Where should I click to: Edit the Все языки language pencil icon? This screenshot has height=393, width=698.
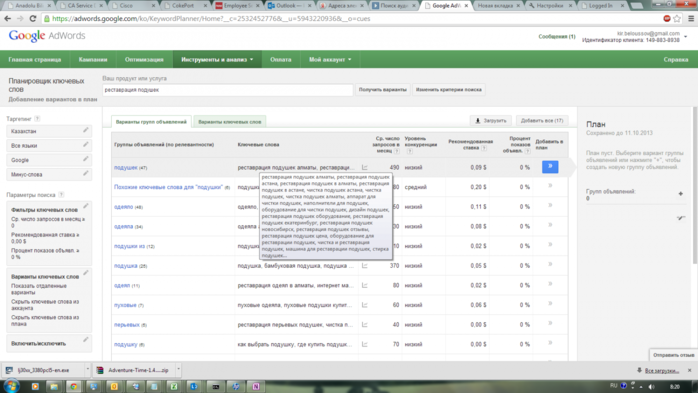pos(85,145)
